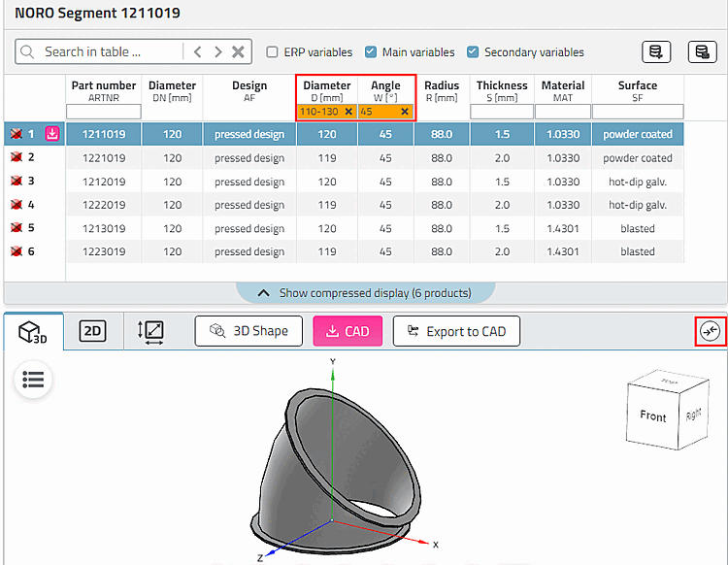Click the search magnifier icon
Screen dimensions: 728x565
click(x=27, y=51)
